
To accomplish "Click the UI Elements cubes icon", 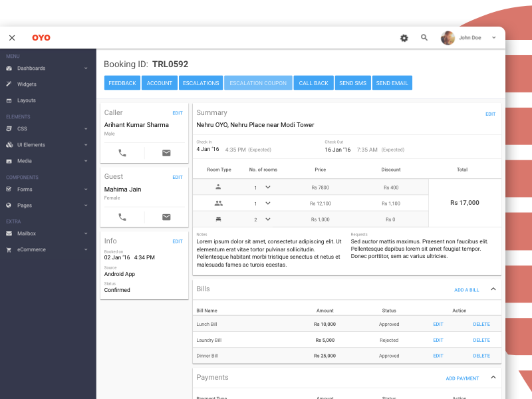I will click(9, 145).
